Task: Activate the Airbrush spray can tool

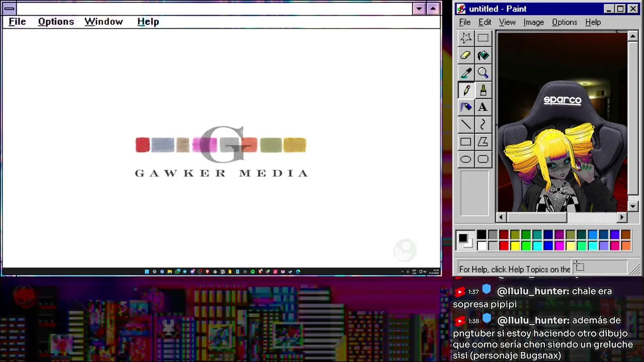Action: point(466,107)
